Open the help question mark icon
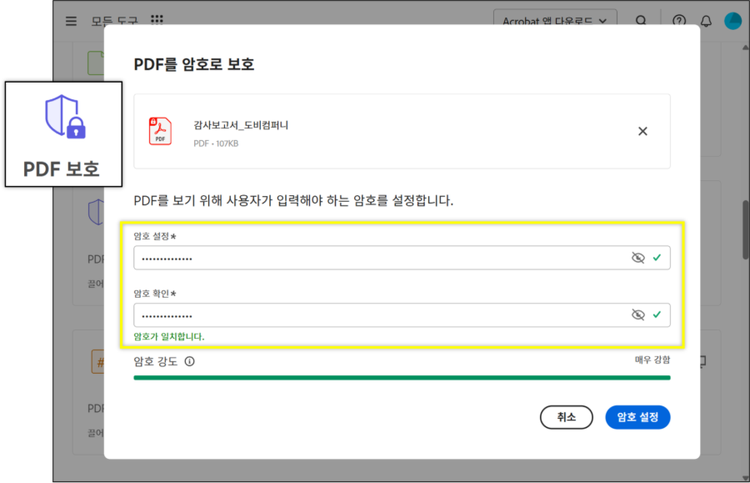This screenshot has width=750, height=483. (x=679, y=21)
